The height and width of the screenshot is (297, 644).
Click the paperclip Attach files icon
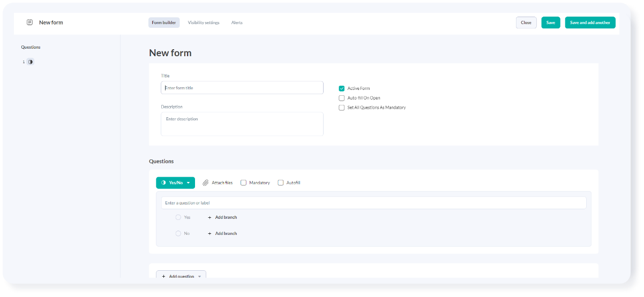point(206,183)
